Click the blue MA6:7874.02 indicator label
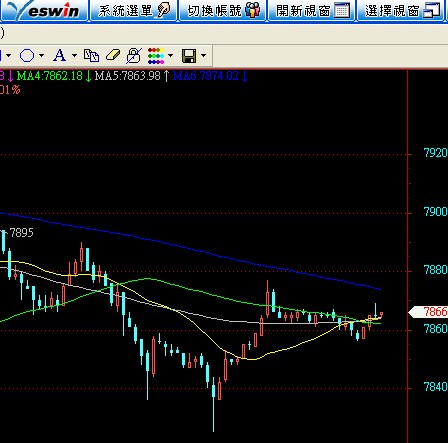 point(206,76)
